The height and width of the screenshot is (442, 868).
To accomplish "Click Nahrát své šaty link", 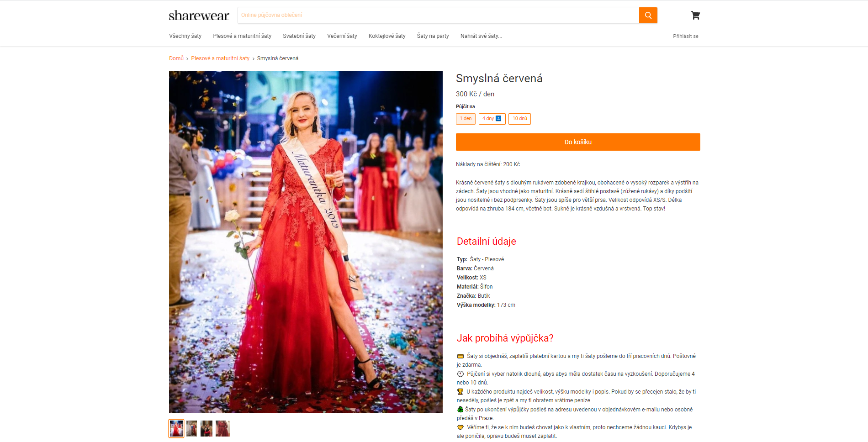I will tap(481, 36).
